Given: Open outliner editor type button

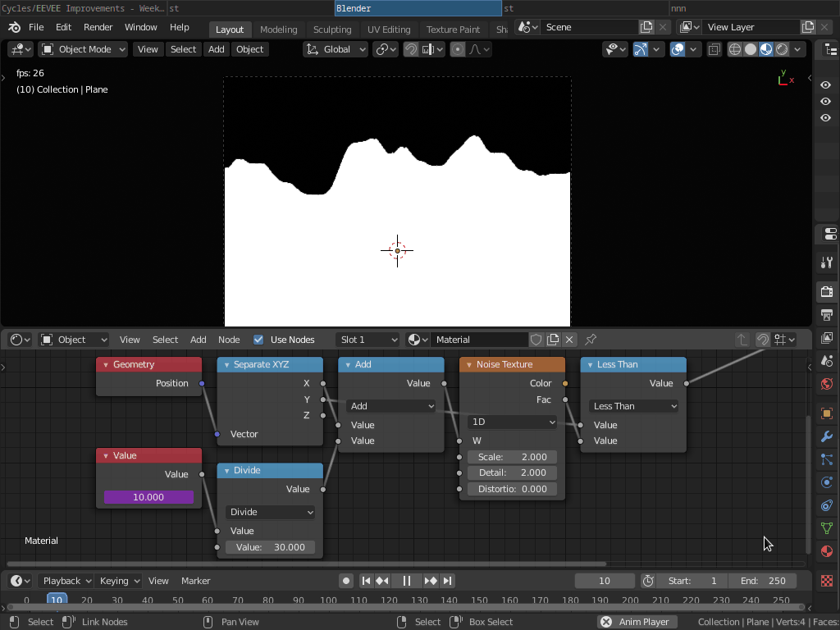Looking at the screenshot, I should coord(830,49).
